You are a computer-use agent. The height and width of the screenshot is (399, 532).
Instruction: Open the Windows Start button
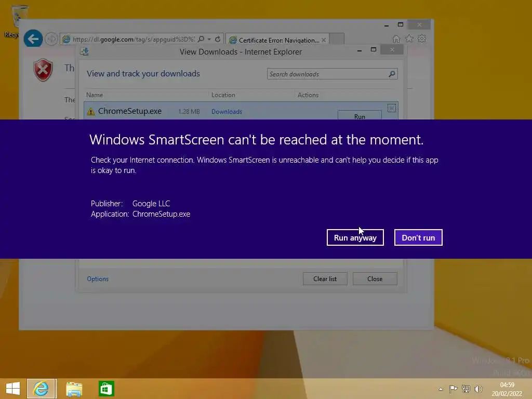[x=13, y=389]
